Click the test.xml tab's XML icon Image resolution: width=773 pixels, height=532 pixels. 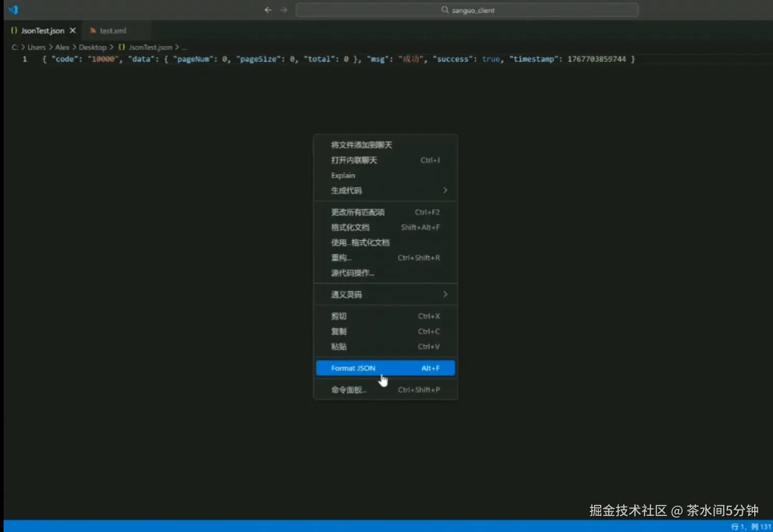pos(93,31)
